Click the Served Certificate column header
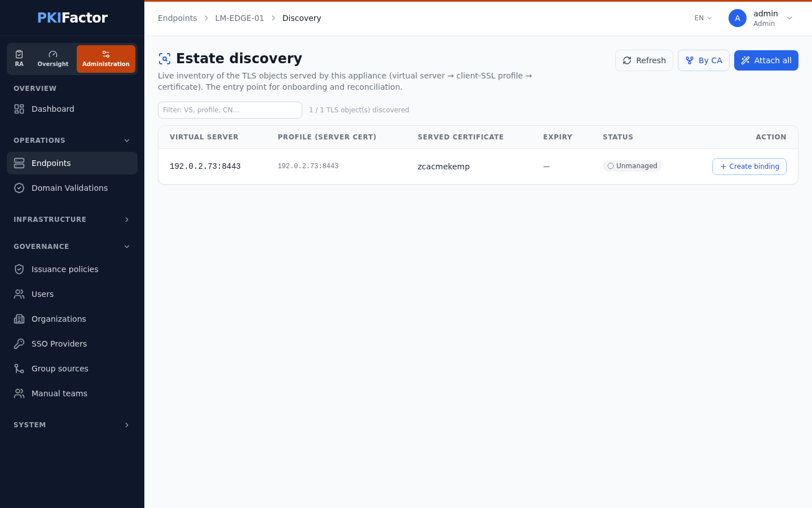 (x=461, y=137)
